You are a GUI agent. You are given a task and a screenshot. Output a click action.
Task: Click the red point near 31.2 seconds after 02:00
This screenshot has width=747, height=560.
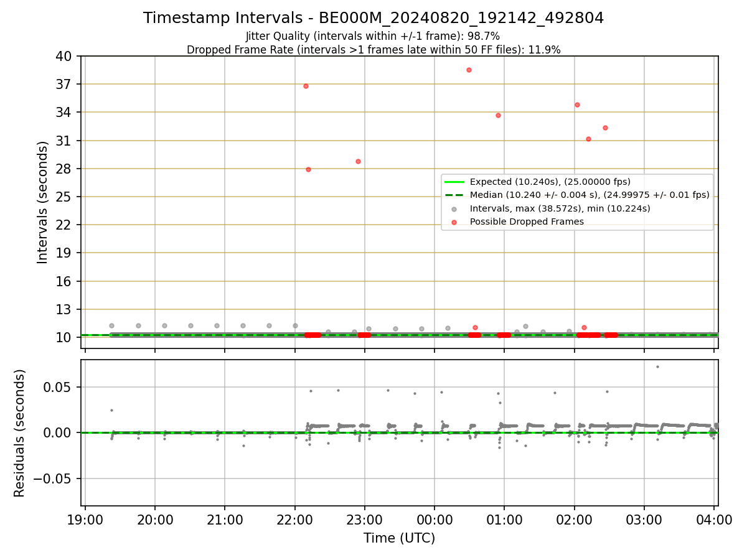[x=588, y=139]
